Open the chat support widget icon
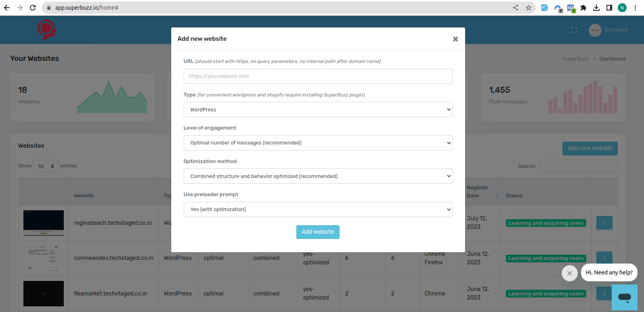 [x=624, y=297]
